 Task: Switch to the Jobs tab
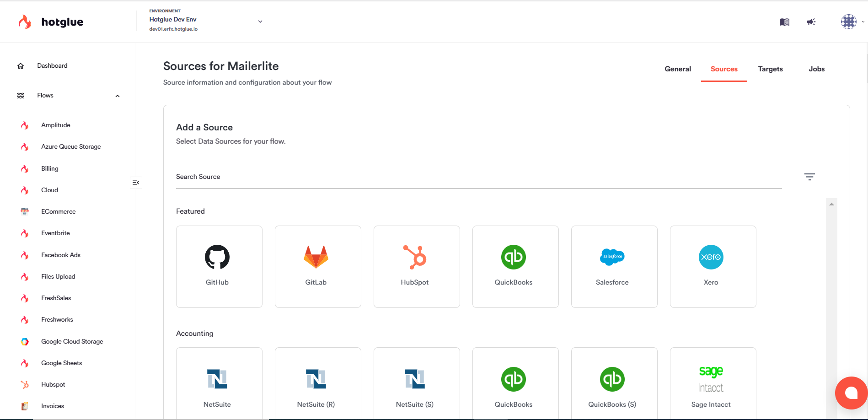coord(816,69)
